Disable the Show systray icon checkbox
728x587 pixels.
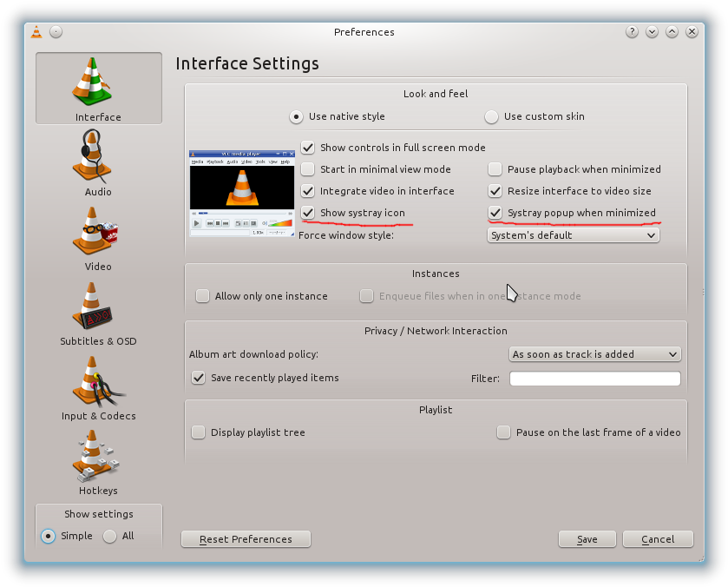tap(308, 213)
